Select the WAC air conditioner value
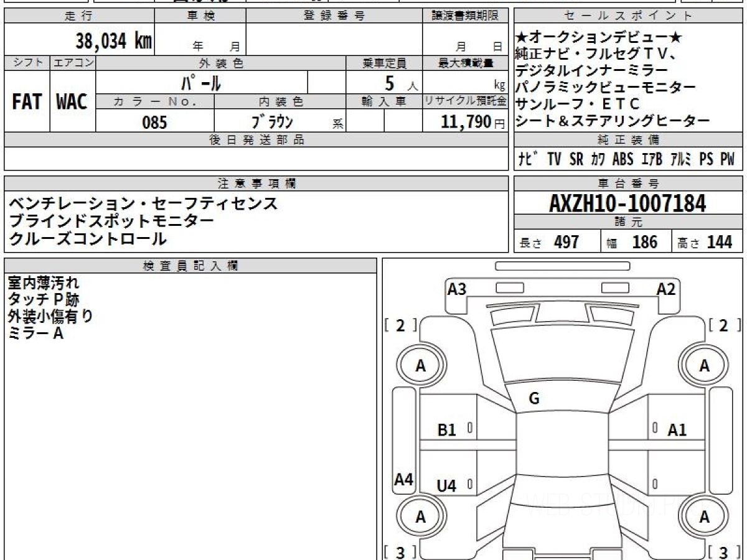The width and height of the screenshot is (747, 560). (x=72, y=102)
